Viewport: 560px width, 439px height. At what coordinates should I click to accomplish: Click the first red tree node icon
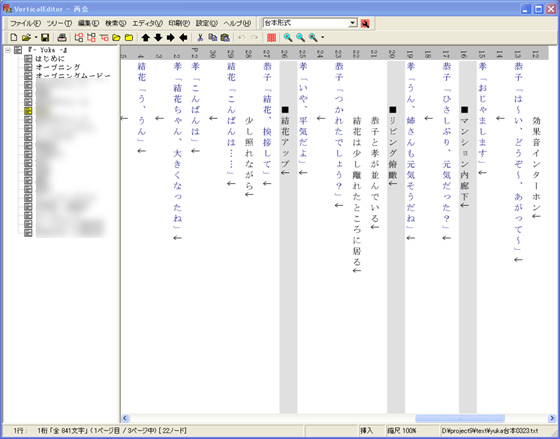click(x=79, y=37)
